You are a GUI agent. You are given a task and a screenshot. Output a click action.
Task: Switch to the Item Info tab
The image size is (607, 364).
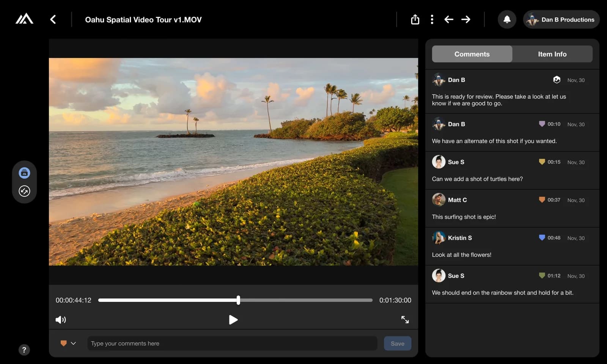[552, 54]
